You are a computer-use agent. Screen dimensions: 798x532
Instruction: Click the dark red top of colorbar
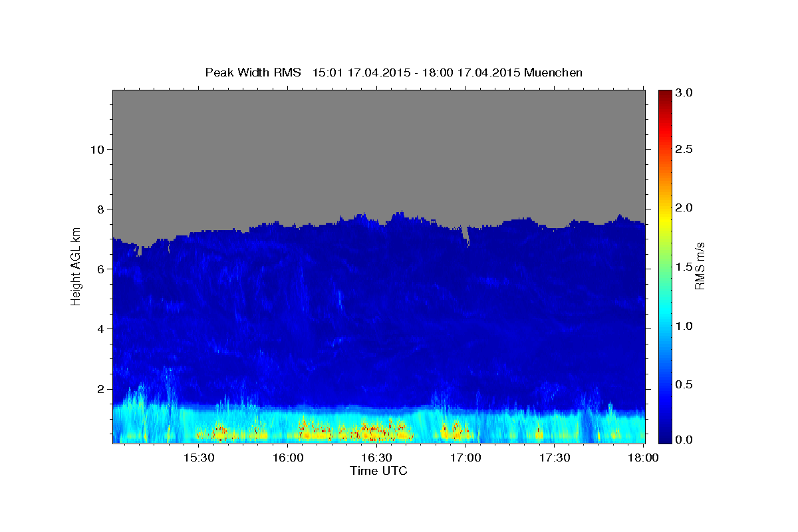[x=664, y=94]
